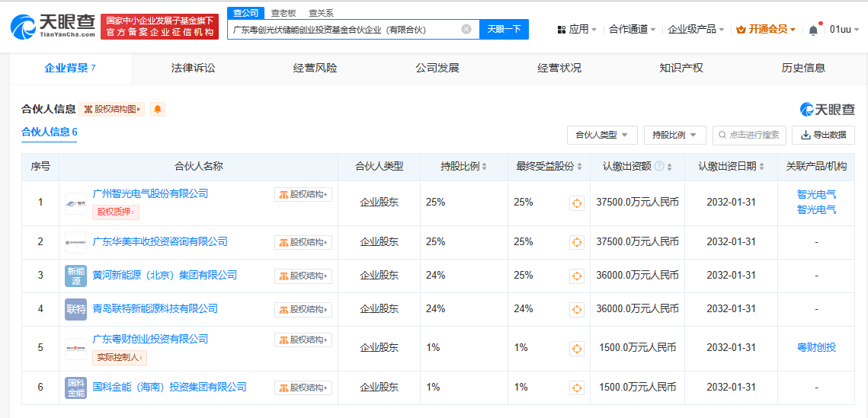Click the 导出数据 export button
The height and width of the screenshot is (418, 868).
[823, 135]
